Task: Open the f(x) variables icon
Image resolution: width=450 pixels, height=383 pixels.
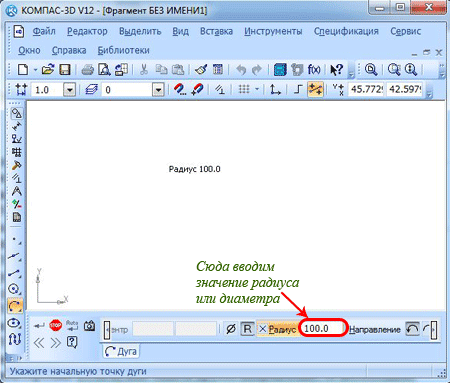Action: [x=314, y=70]
